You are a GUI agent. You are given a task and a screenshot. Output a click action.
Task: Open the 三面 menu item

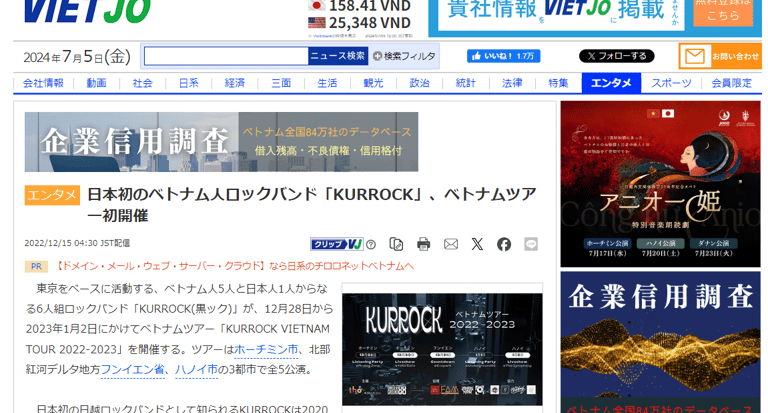(x=281, y=83)
